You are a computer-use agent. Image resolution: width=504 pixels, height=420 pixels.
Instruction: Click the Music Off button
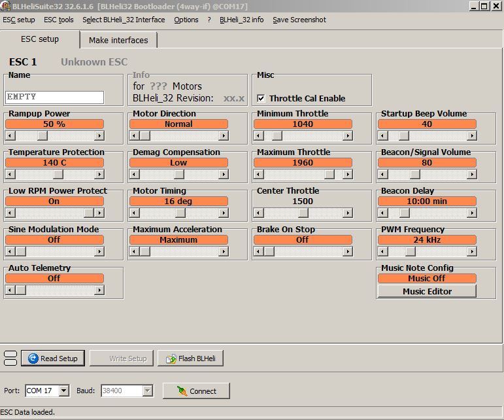[x=427, y=279]
